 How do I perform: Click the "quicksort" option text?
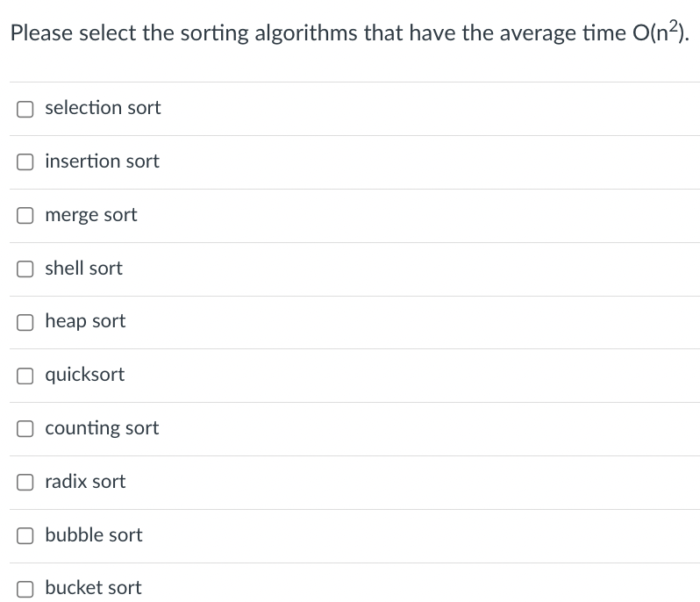(85, 375)
